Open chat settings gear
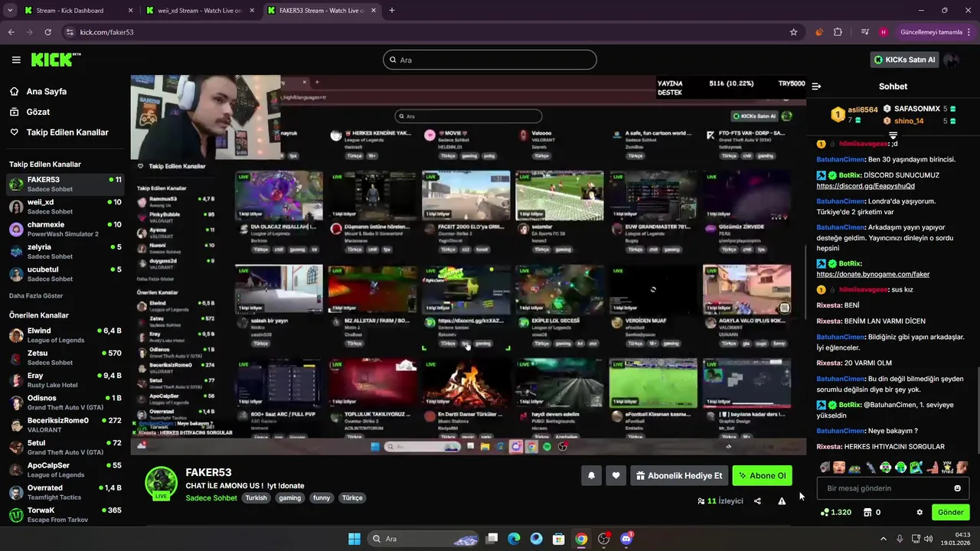The width and height of the screenshot is (980, 551). pos(920,512)
